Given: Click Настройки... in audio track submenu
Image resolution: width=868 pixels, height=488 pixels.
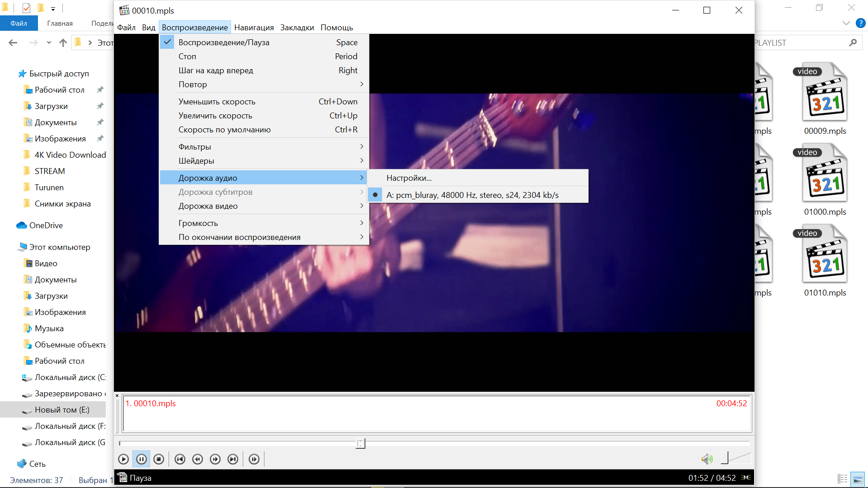Looking at the screenshot, I should pos(409,178).
